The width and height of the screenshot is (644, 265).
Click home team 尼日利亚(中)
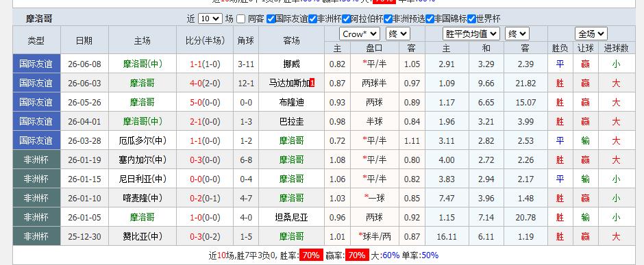coord(143,179)
